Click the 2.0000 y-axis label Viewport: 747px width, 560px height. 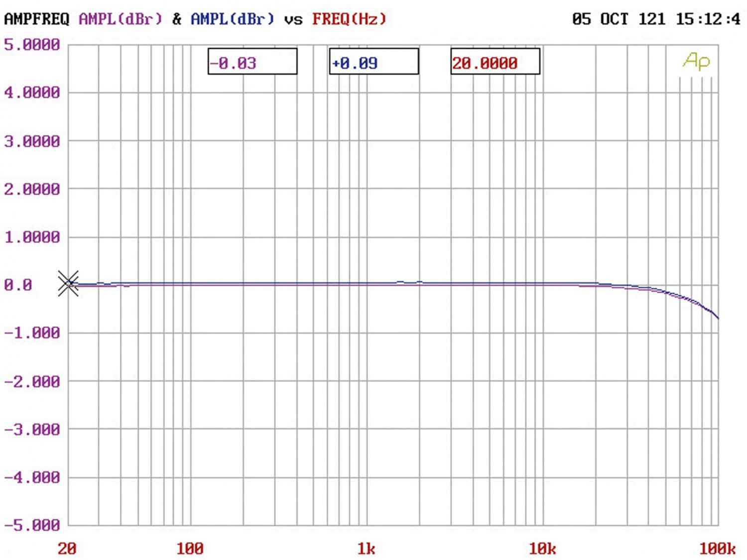pos(32,189)
